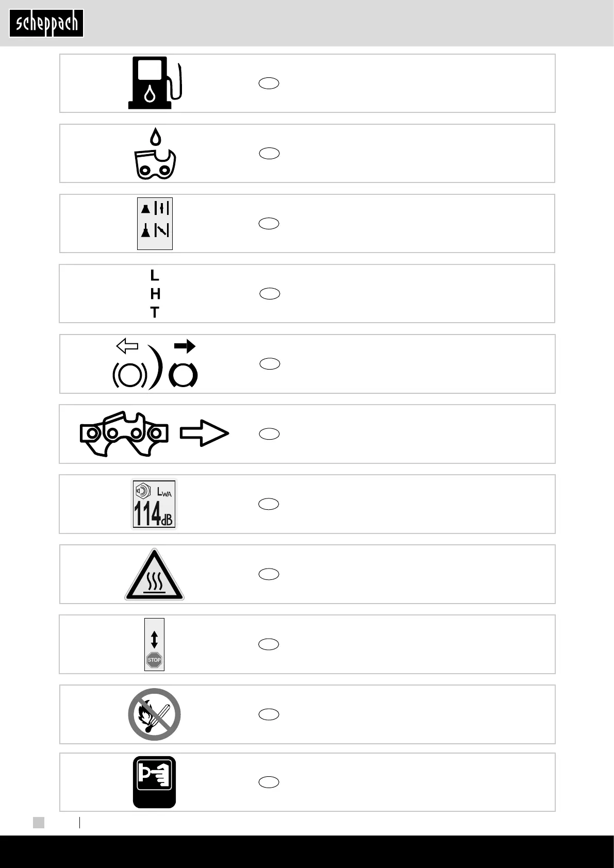Click the primer bulb press icon
Image resolution: width=614 pixels, height=868 pixels.
point(154,782)
